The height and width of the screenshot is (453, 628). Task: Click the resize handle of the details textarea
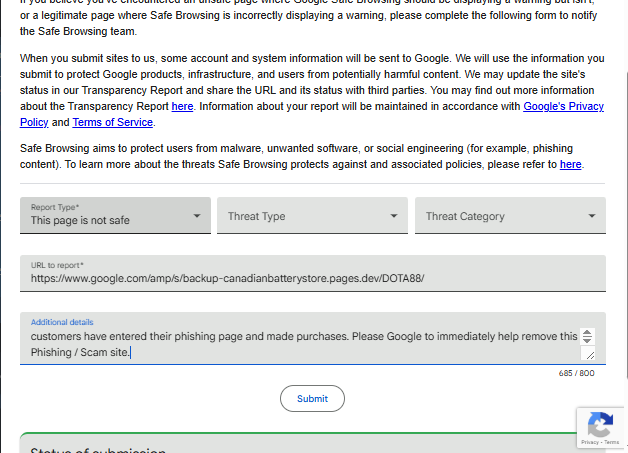[x=589, y=354]
